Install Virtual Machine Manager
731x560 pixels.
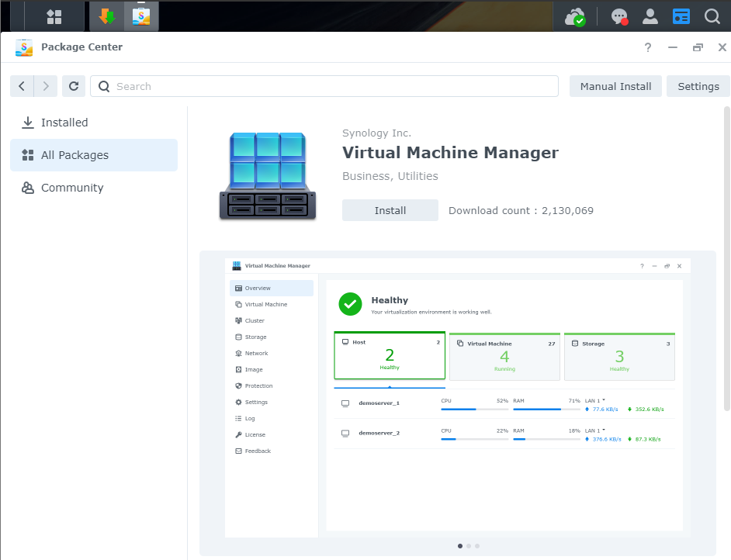(x=390, y=210)
